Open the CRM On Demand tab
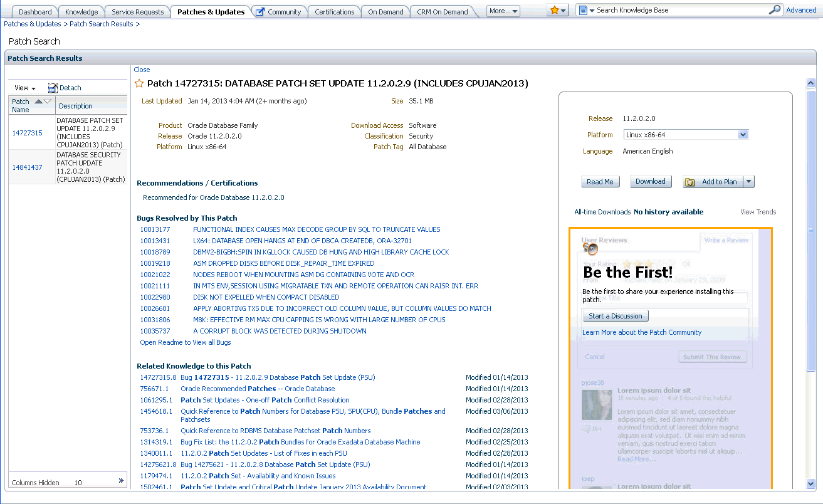 pos(443,12)
